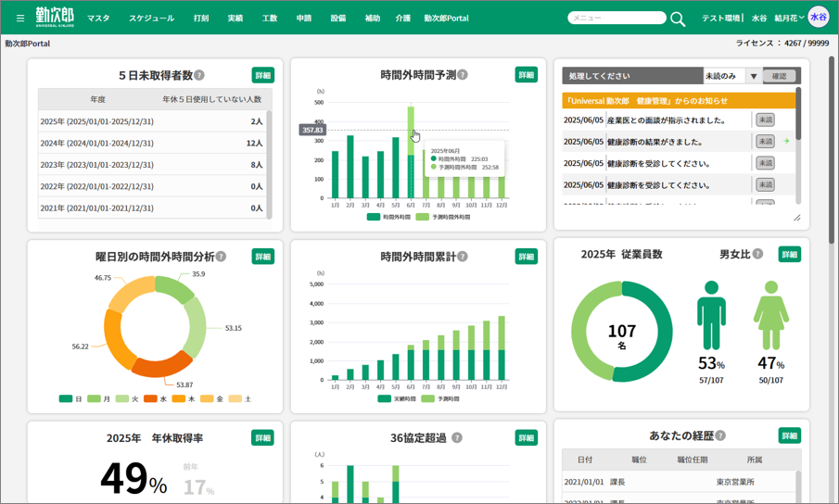Click 詳細 button on 年休取得率 card
839x504 pixels.
coord(262,437)
